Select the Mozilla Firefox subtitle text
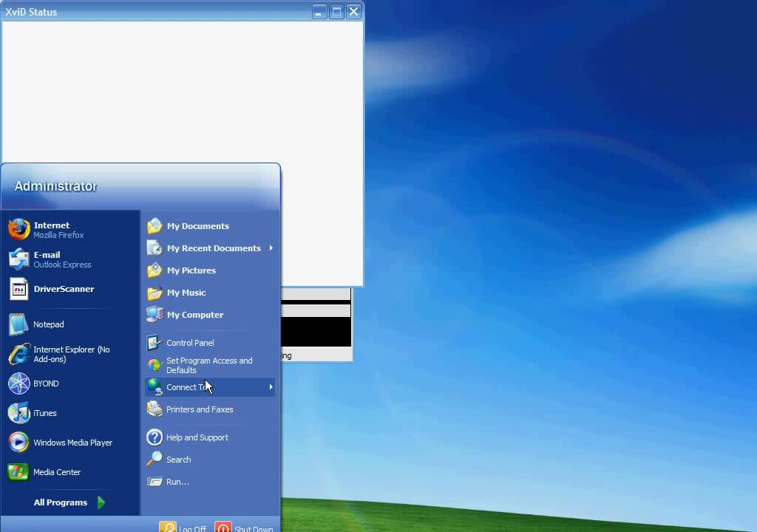The image size is (757, 532). [58, 235]
